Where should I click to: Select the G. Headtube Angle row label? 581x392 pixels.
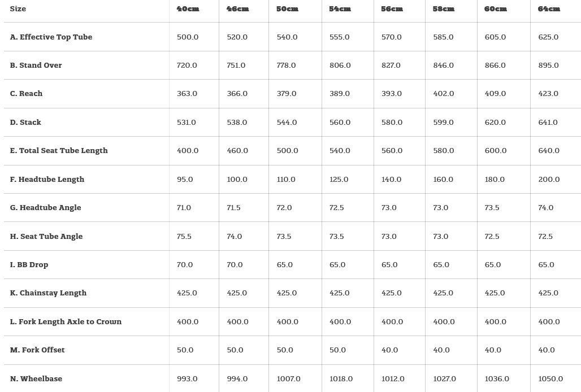(x=45, y=208)
